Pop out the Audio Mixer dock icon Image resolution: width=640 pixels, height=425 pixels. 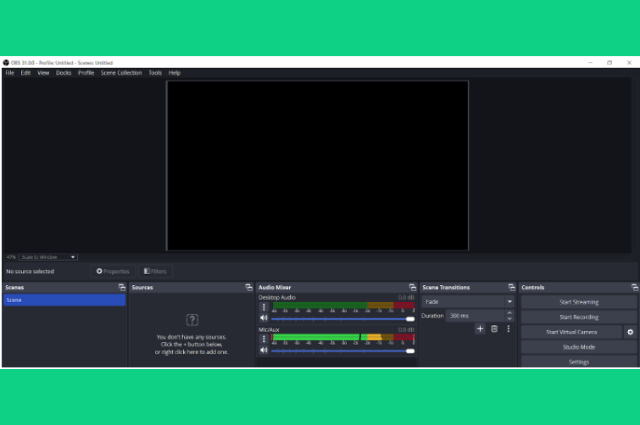(x=412, y=287)
